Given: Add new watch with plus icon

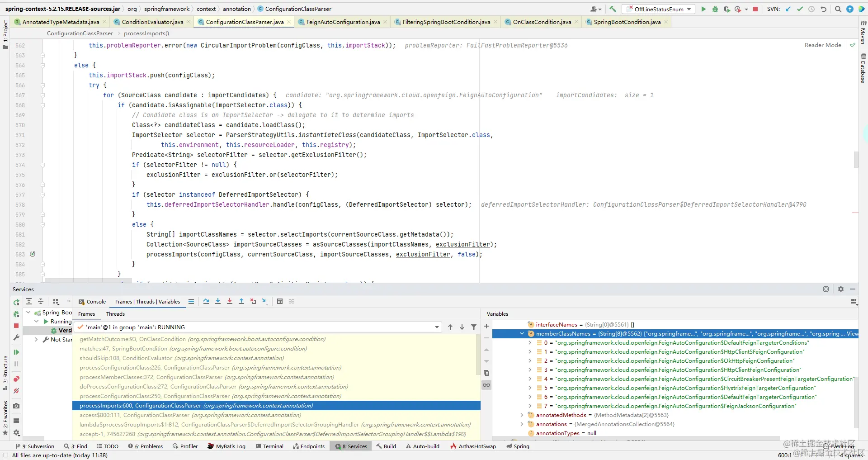Looking at the screenshot, I should pos(486,326).
